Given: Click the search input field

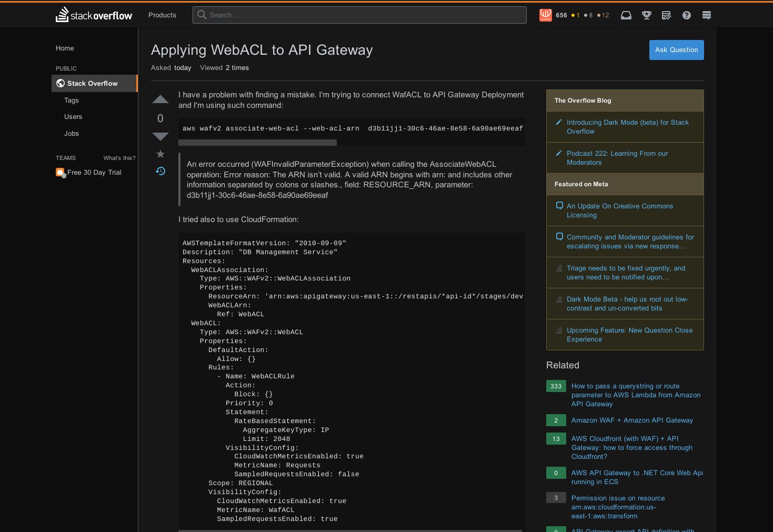Looking at the screenshot, I should click(x=359, y=15).
